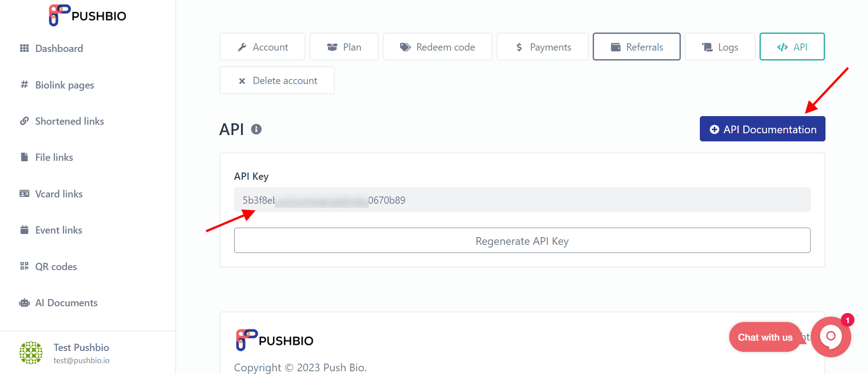Switch to the Plan tab
Viewport: 868px width, 374px height.
344,47
